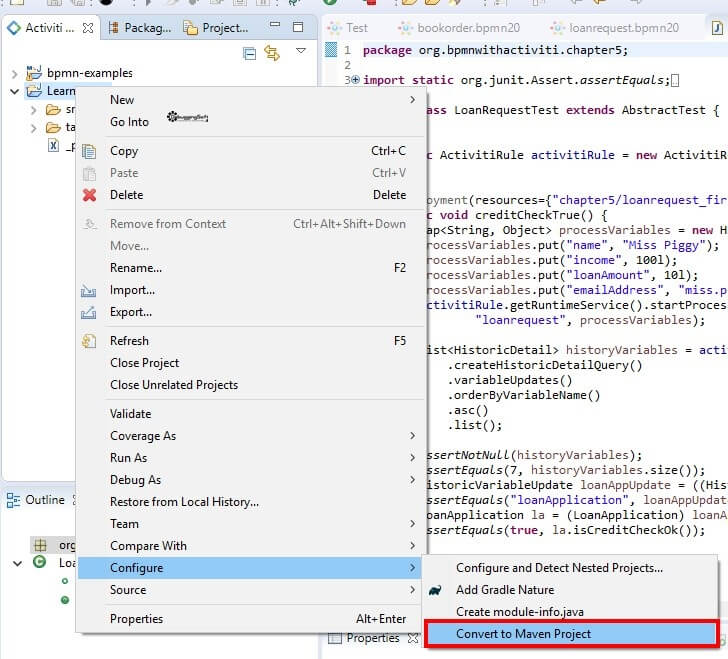
Task: Select Copy in the context menu
Action: [250, 151]
